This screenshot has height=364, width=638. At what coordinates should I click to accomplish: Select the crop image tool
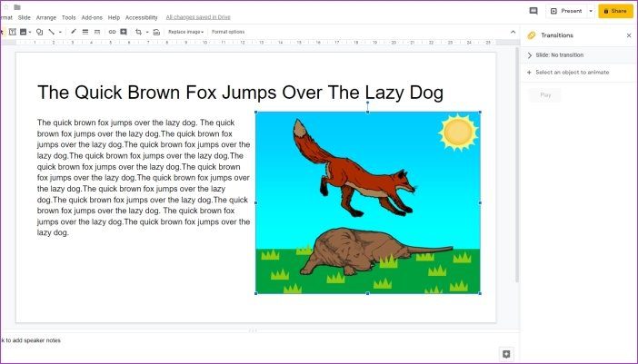coord(139,32)
